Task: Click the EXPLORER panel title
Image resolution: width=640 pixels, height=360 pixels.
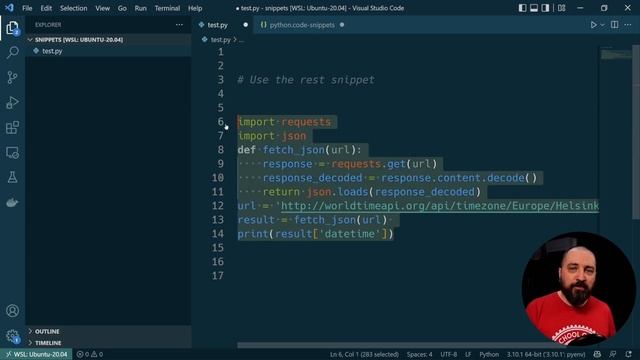Action: 48,25
